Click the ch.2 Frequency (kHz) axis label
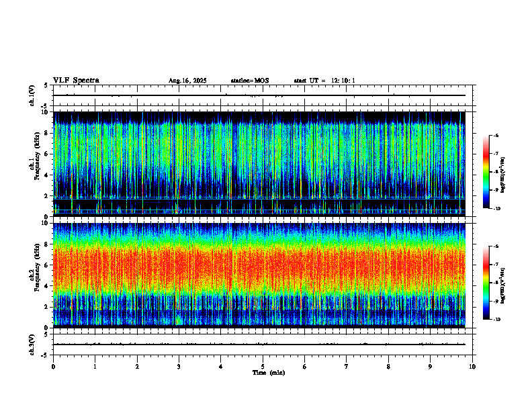This screenshot has height=411, width=532. pyautogui.click(x=34, y=267)
